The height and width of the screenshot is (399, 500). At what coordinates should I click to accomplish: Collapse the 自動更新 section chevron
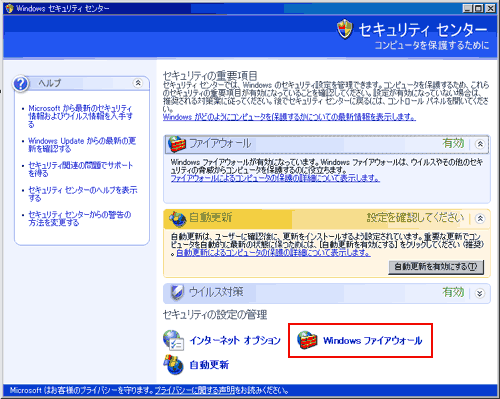point(480,219)
